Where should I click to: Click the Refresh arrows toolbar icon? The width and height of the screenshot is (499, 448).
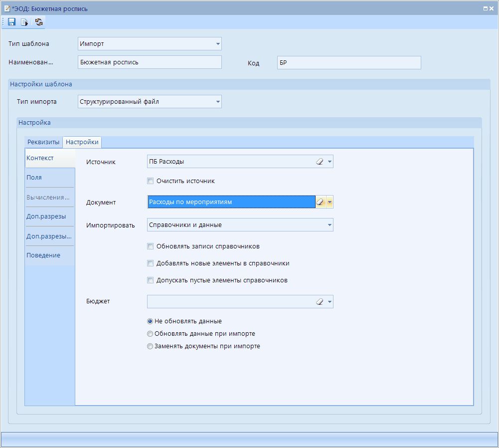[39, 22]
